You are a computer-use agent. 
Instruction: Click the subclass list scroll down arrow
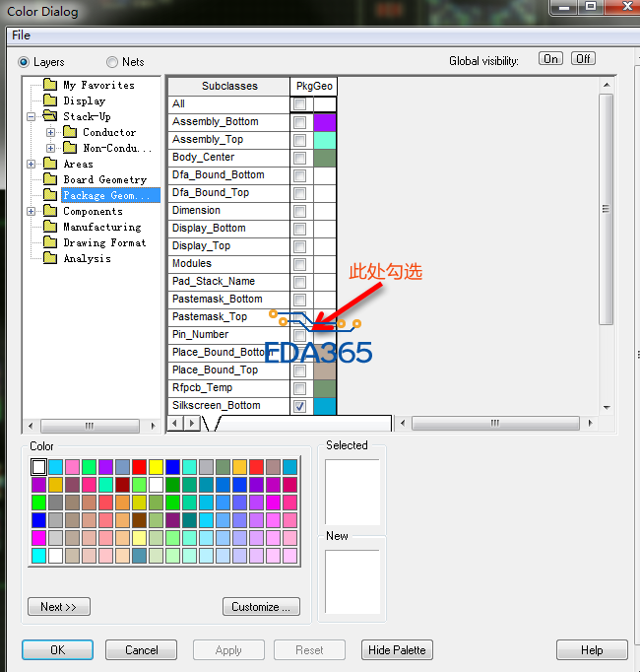click(x=607, y=408)
